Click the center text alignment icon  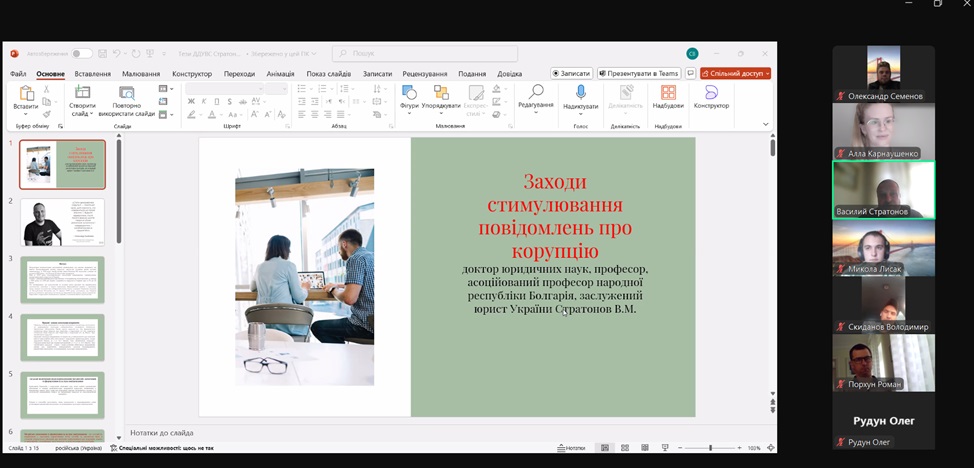tap(314, 114)
